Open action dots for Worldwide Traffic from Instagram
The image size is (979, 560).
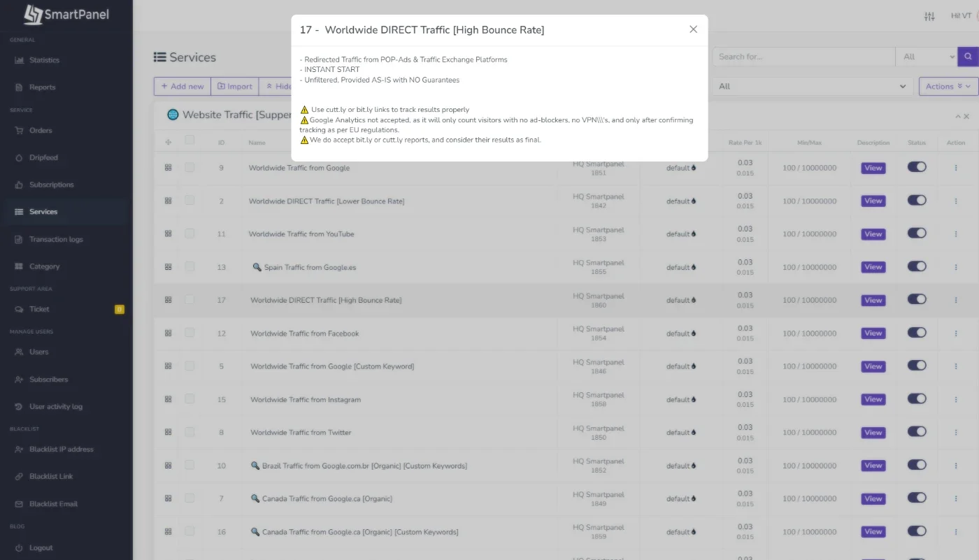956,399
